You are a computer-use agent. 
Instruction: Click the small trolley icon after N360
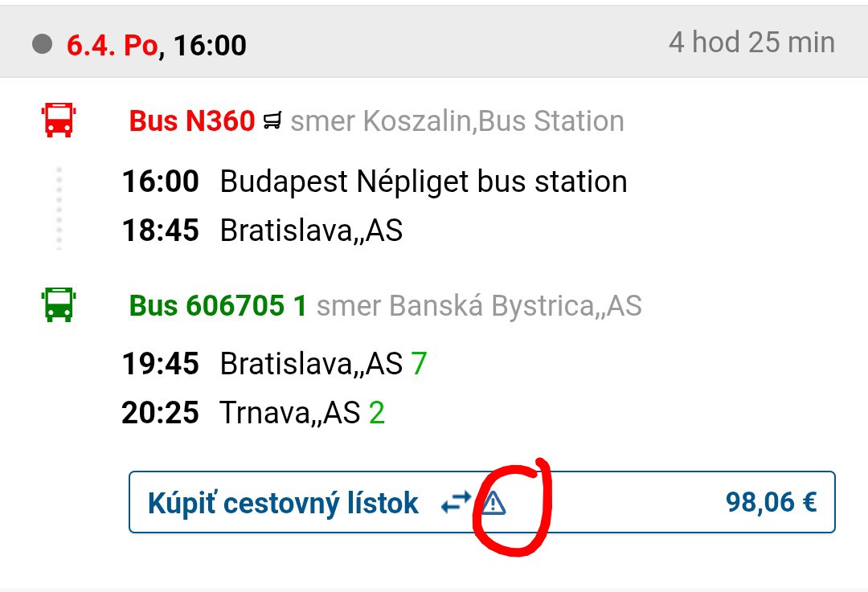272,122
